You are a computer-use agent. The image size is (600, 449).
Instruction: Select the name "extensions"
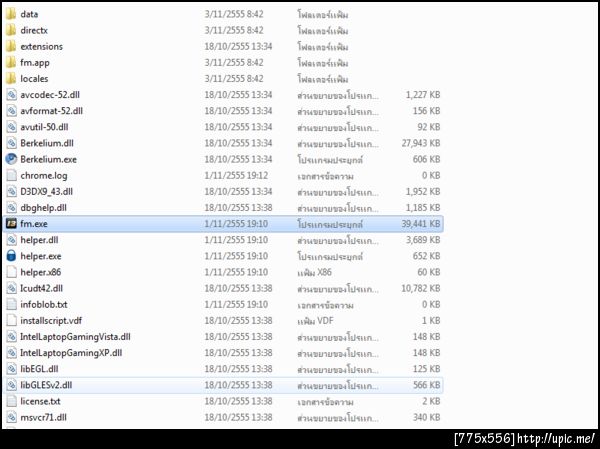(41, 46)
